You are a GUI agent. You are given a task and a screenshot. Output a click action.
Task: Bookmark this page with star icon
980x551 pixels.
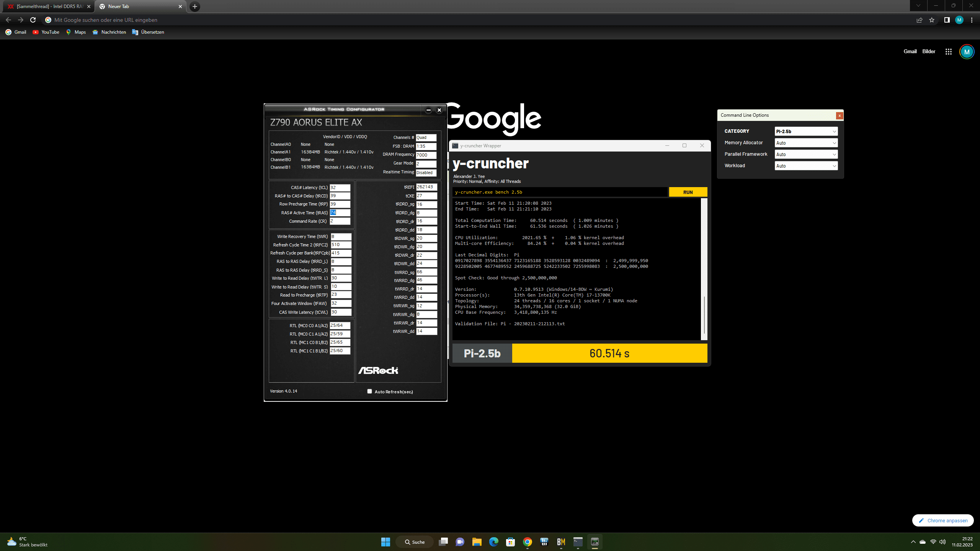(931, 20)
